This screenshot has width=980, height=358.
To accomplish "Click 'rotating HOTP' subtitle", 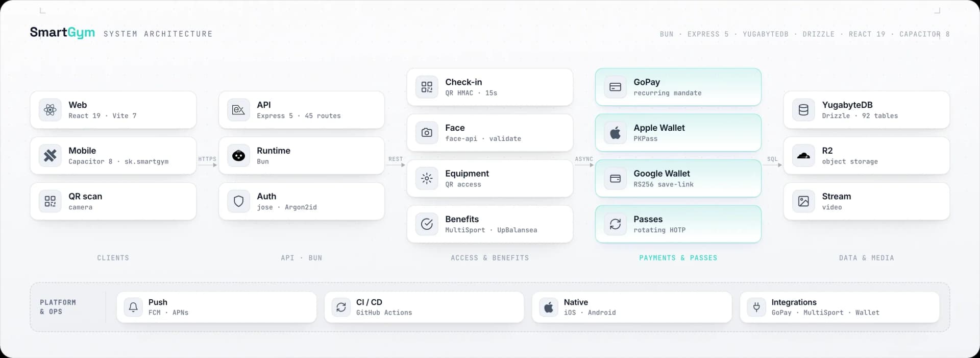I will (659, 230).
